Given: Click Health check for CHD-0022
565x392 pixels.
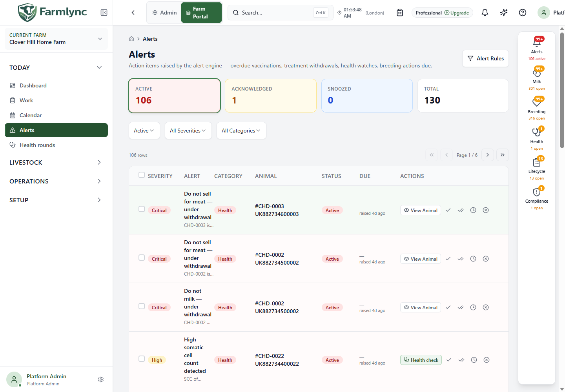Looking at the screenshot, I should (x=421, y=360).
